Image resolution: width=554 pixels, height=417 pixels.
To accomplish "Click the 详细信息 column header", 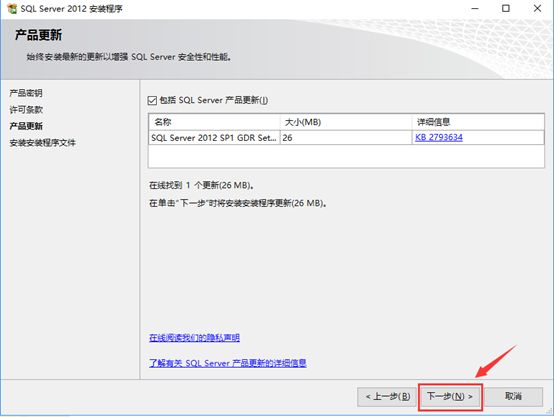I will [478, 122].
